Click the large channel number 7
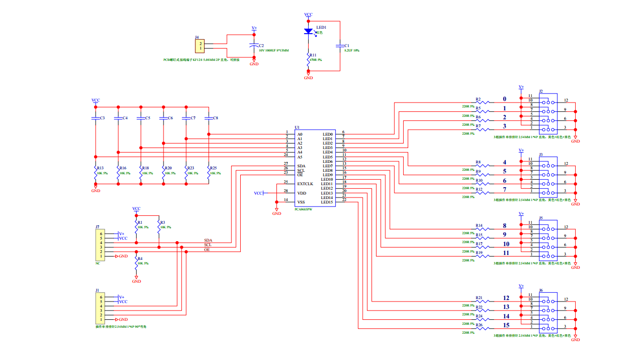The image size is (644, 357). pyautogui.click(x=505, y=190)
